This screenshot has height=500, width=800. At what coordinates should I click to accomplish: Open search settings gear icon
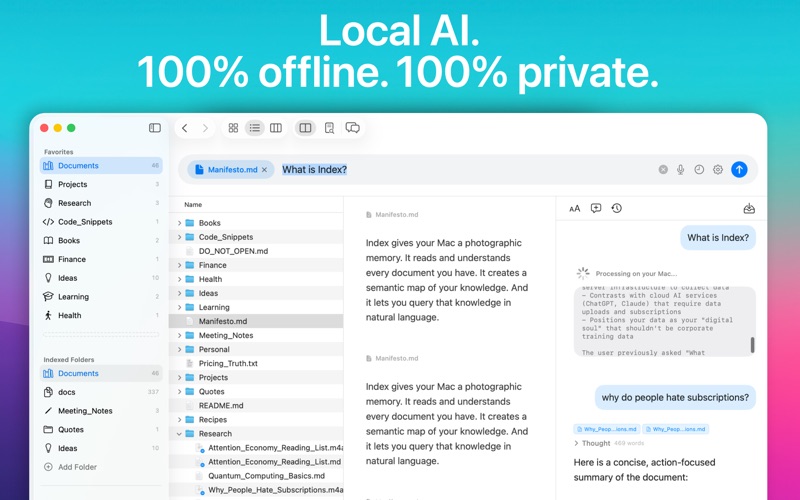point(718,169)
